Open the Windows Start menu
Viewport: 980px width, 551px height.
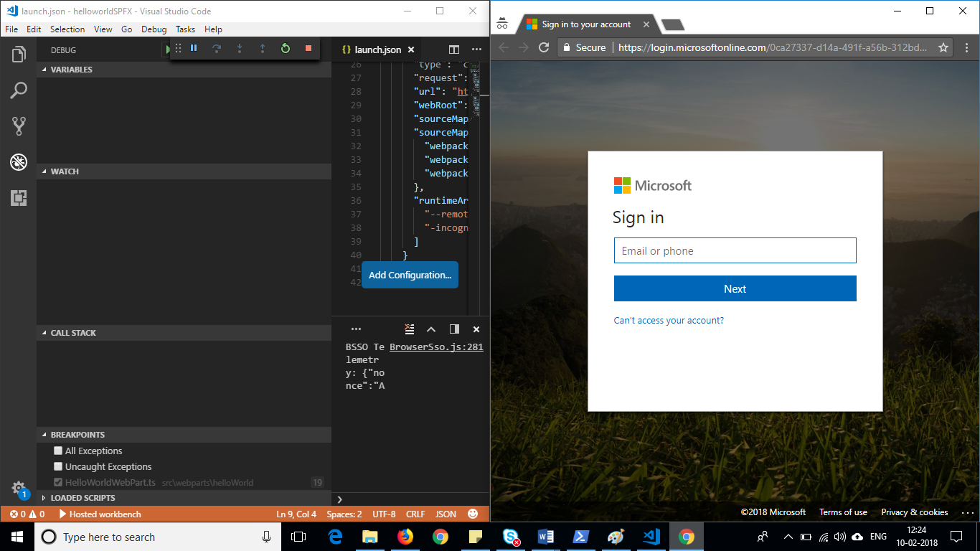point(17,537)
